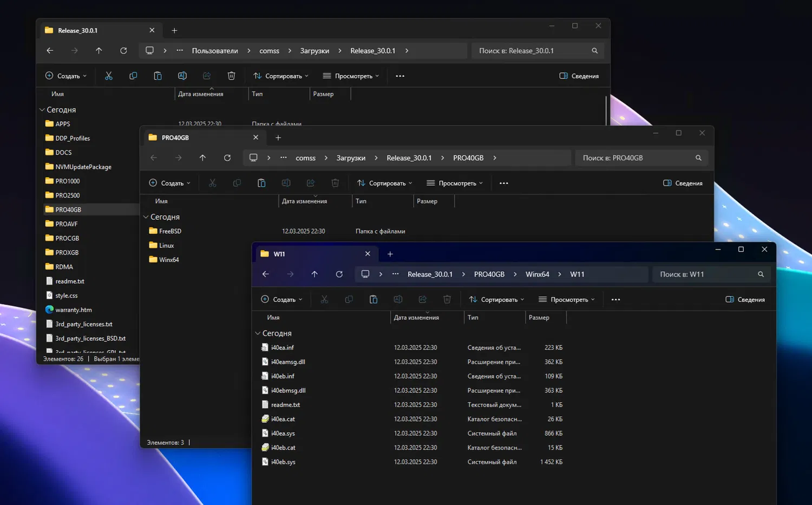Click the paste icon in the W11 window toolbar
Viewport: 812px width, 505px height.
(374, 299)
